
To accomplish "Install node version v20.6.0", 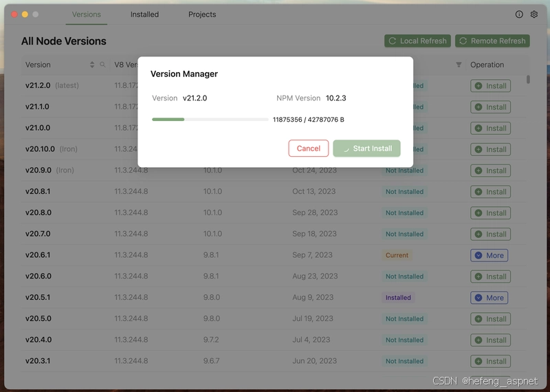I will pyautogui.click(x=490, y=276).
